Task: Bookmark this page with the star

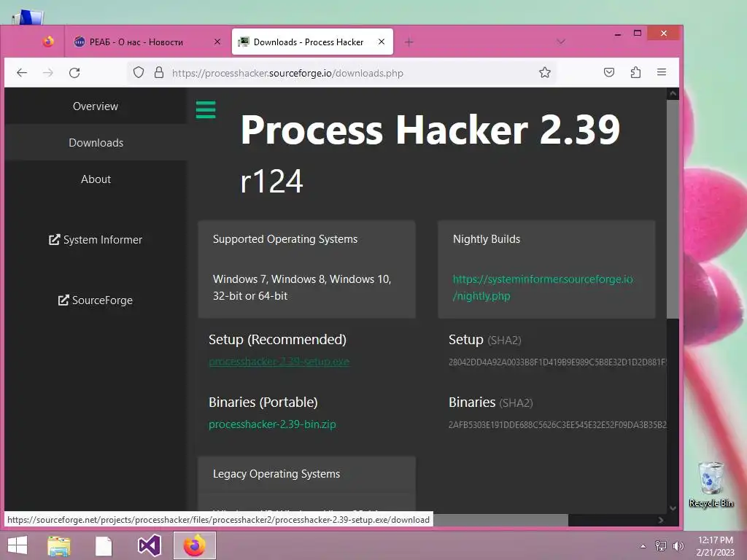Action: coord(545,72)
